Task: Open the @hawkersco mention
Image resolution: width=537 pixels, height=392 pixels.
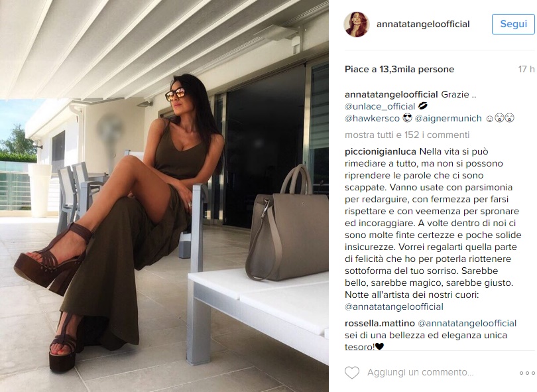Action: [x=372, y=119]
